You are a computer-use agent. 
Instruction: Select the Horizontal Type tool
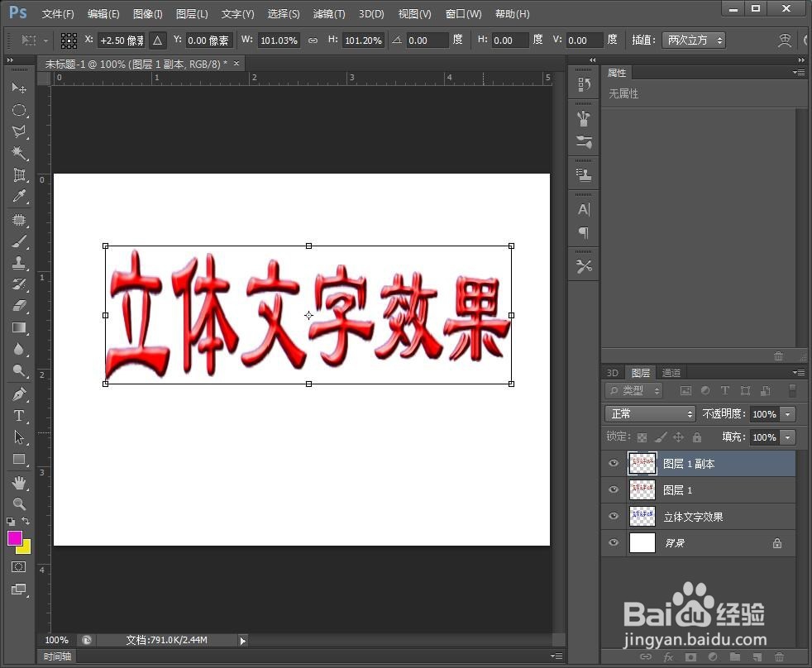click(x=20, y=416)
